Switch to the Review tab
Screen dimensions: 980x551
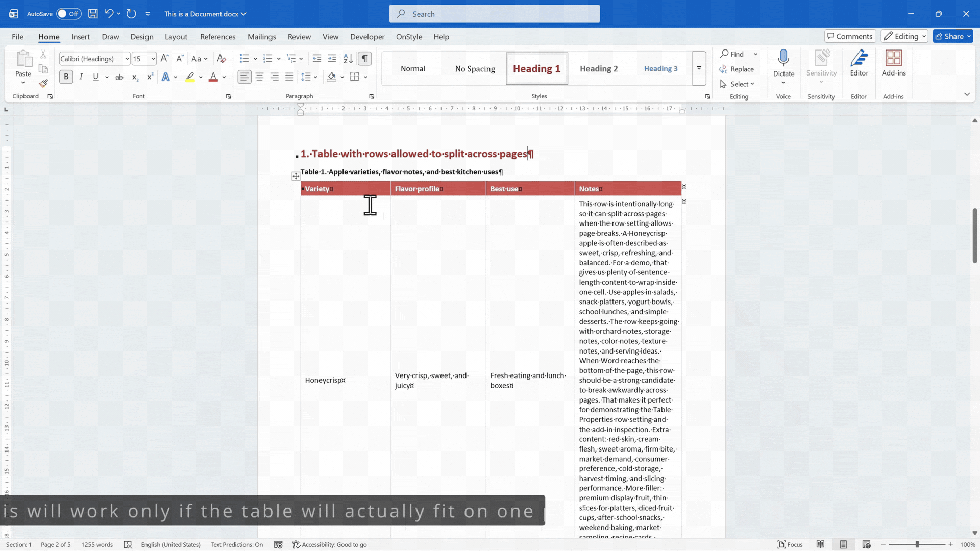coord(299,37)
